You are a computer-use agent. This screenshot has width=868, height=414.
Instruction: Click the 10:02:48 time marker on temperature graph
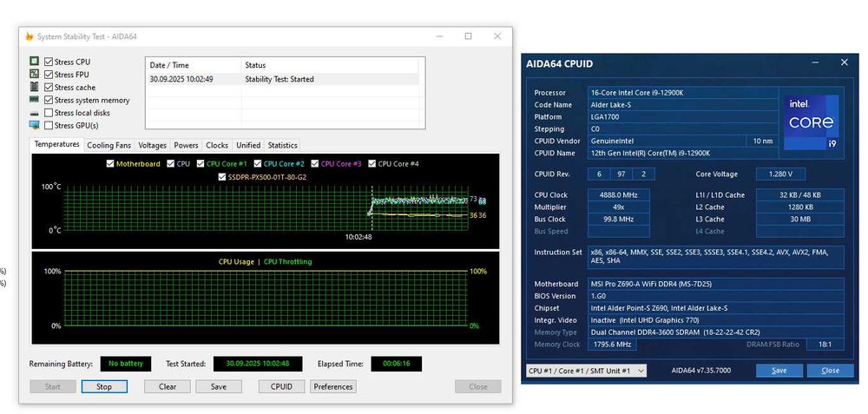coord(358,237)
